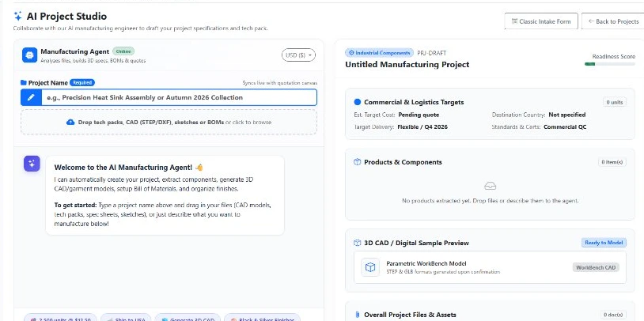
Task: Click the cloud upload icon in drop zone
Action: pos(70,122)
